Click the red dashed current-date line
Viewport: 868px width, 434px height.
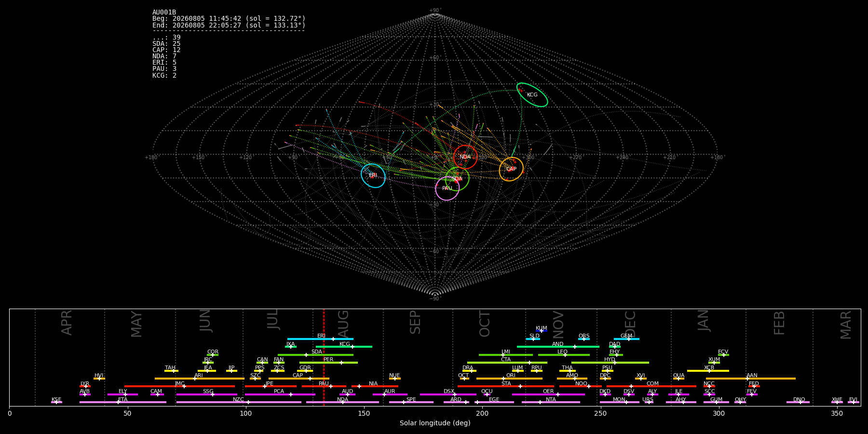click(324, 357)
